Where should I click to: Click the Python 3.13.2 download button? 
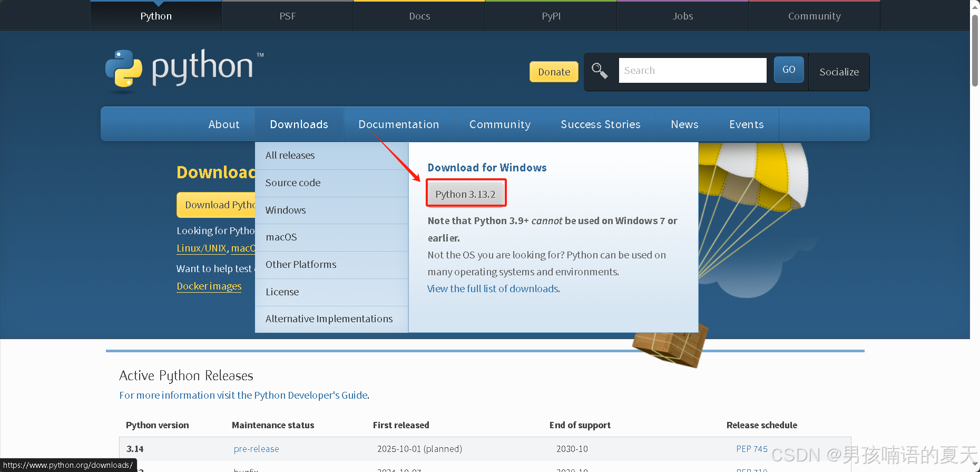tap(466, 194)
